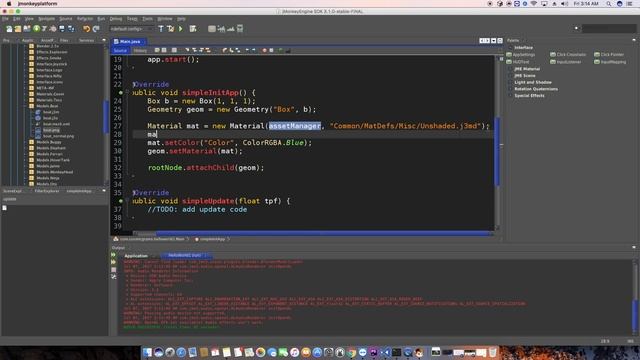Select the InputListener palette item
The image size is (640, 360).
(565, 62)
